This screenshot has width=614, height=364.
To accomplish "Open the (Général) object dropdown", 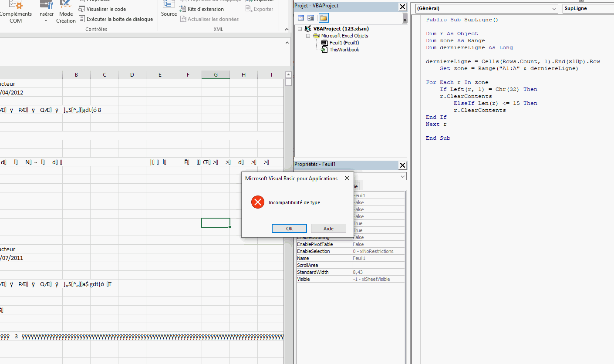I will click(x=554, y=9).
